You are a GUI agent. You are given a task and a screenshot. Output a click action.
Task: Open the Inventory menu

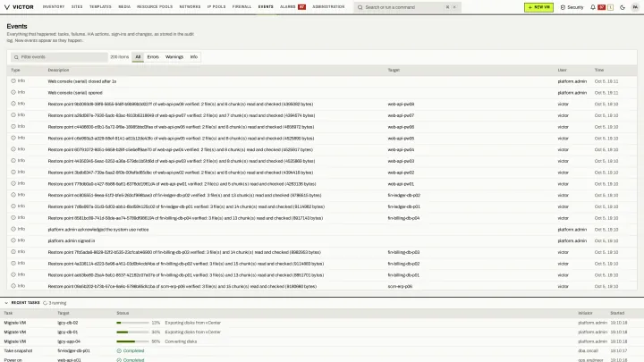(x=54, y=7)
